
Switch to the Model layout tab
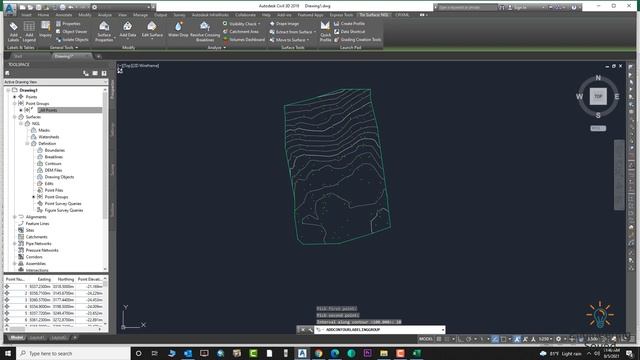[17, 338]
